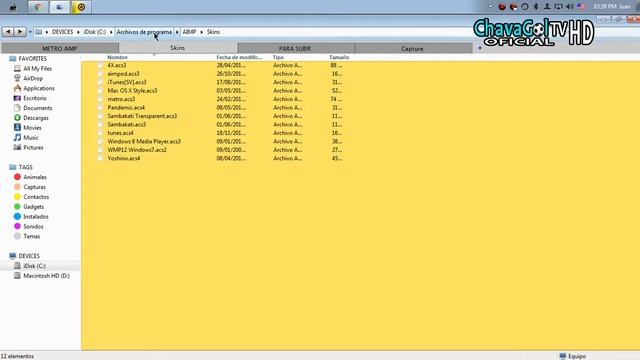Image resolution: width=640 pixels, height=360 pixels.
Task: Sort by Fecha de modific... column
Action: 239,58
